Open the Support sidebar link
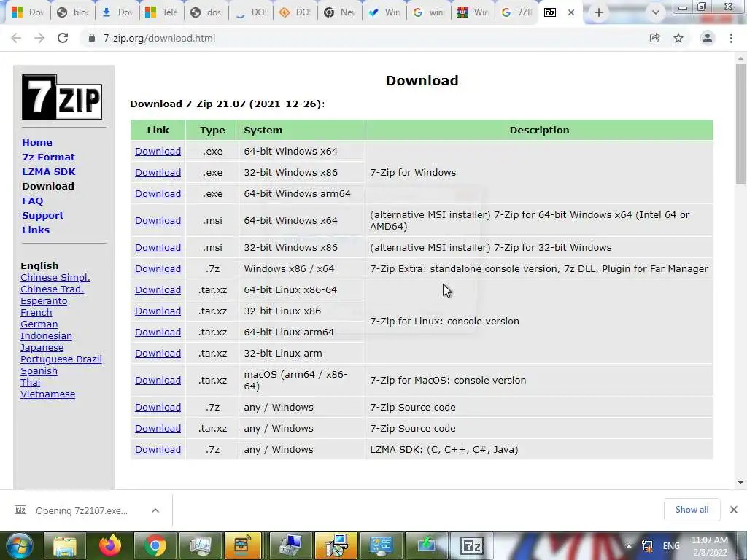The image size is (747, 560). [42, 215]
